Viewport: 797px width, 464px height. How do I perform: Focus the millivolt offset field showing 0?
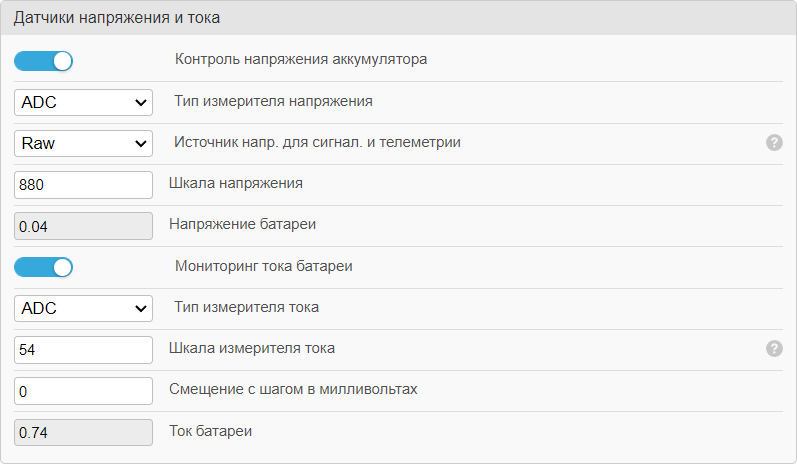pyautogui.click(x=84, y=391)
